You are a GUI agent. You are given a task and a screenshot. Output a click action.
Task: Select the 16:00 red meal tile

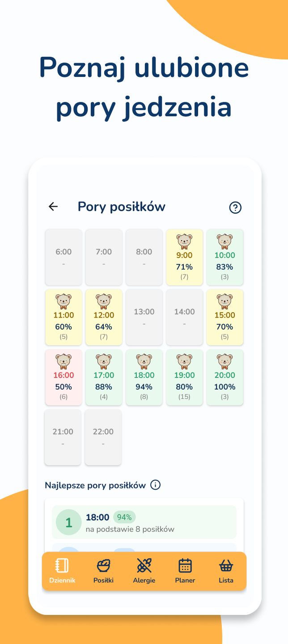pyautogui.click(x=63, y=377)
